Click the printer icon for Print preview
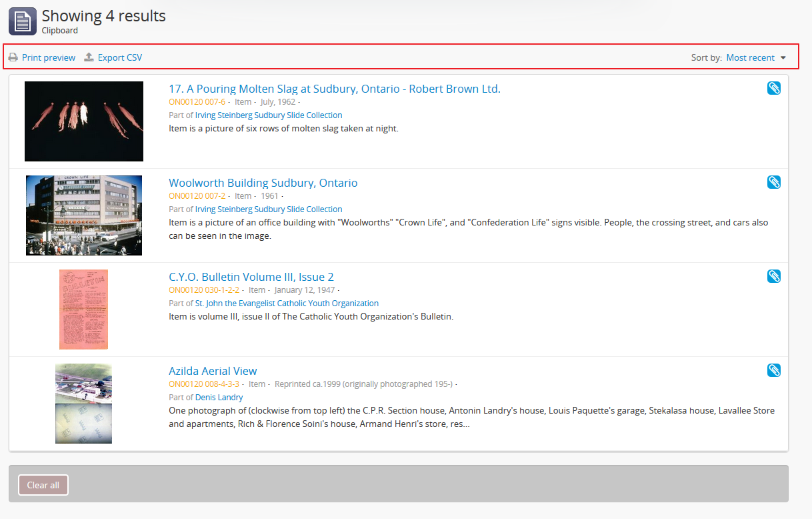 point(13,57)
